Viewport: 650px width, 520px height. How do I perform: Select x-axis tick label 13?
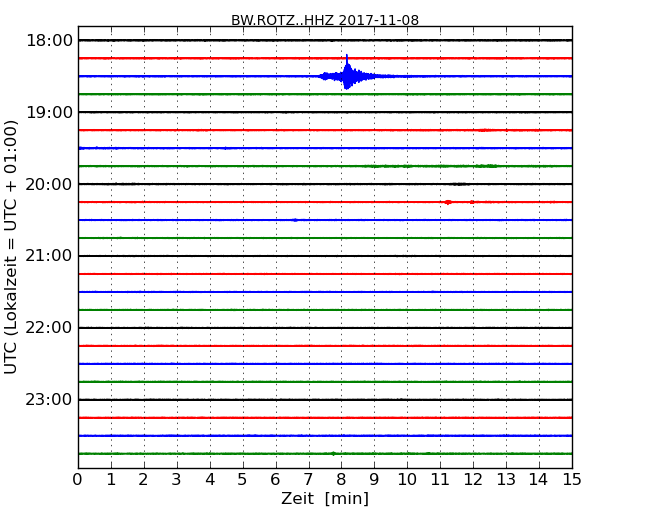pos(506,480)
